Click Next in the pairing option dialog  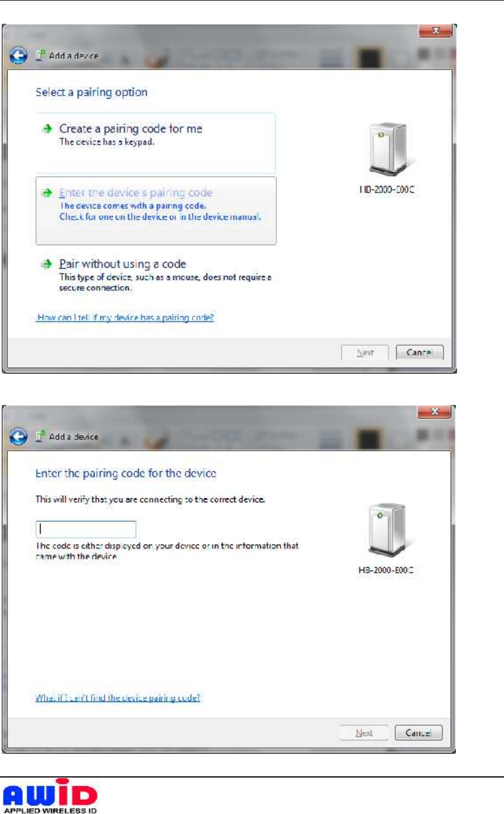(x=365, y=352)
